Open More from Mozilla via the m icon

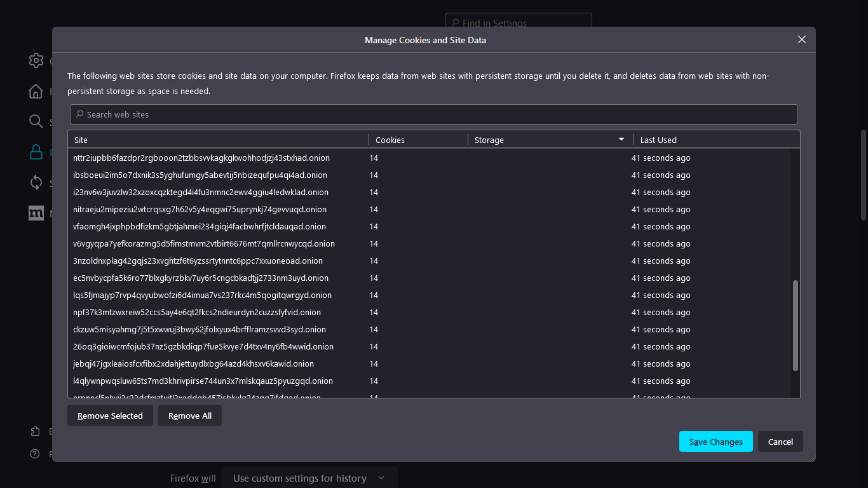36,213
